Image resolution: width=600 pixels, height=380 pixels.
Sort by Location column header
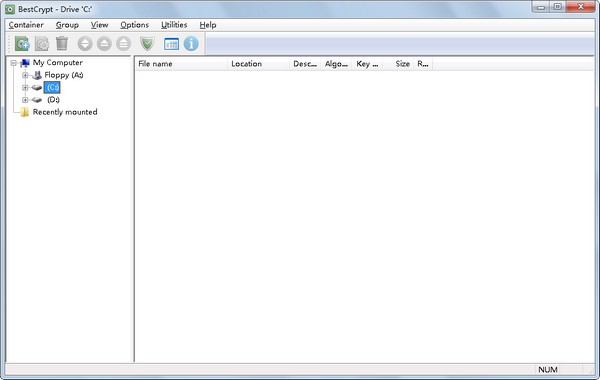pyautogui.click(x=259, y=64)
